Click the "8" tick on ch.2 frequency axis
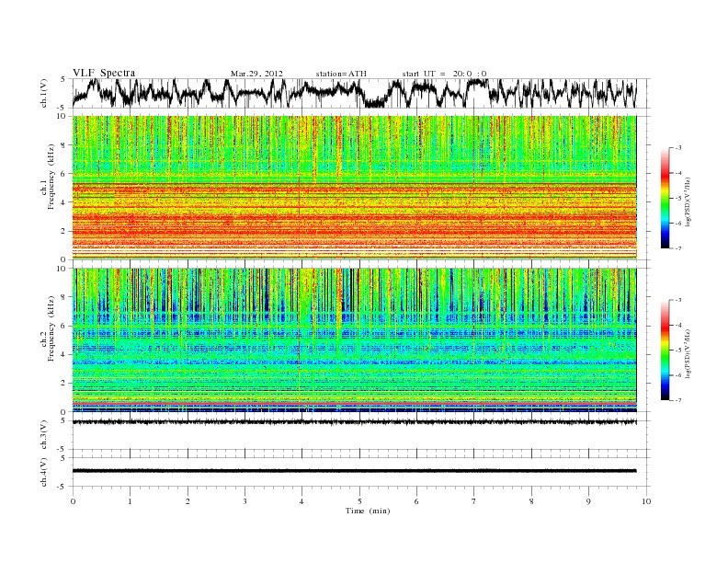 (63, 297)
